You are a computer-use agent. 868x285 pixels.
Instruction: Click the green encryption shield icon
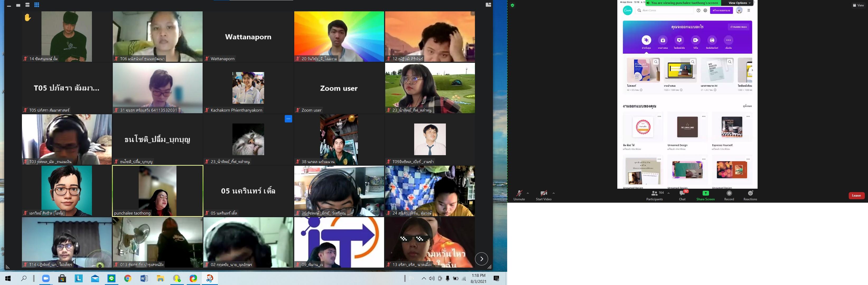point(512,5)
